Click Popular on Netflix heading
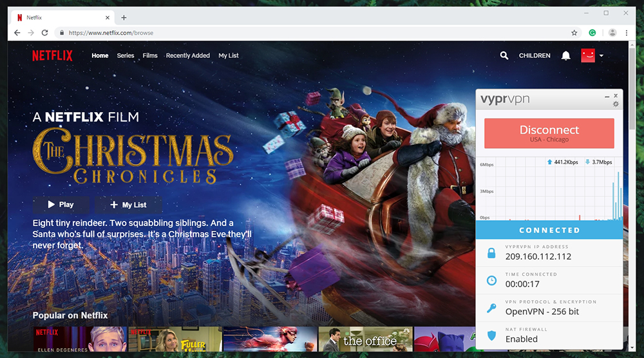 point(70,316)
